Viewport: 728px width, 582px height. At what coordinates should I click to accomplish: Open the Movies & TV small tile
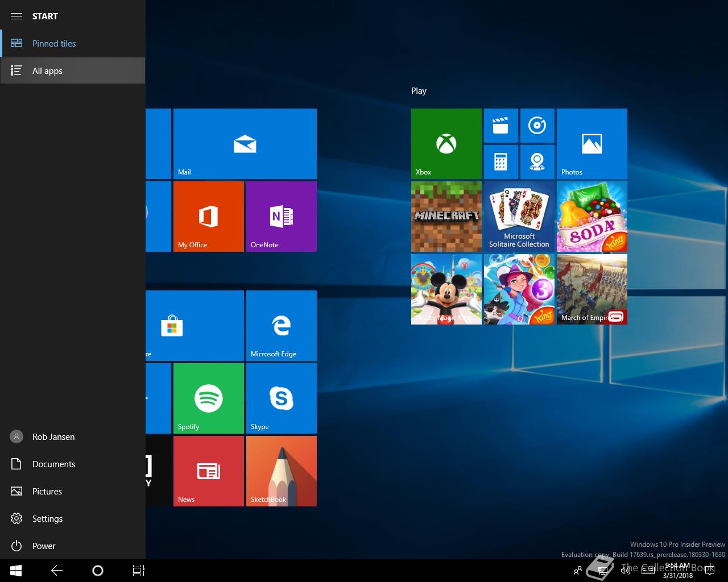click(500, 126)
